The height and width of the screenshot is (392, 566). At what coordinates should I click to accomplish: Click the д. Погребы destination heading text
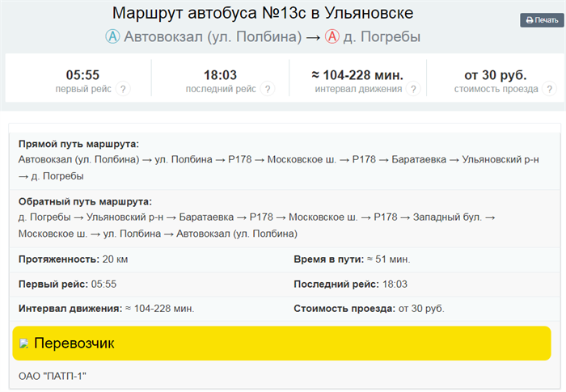pyautogui.click(x=382, y=37)
